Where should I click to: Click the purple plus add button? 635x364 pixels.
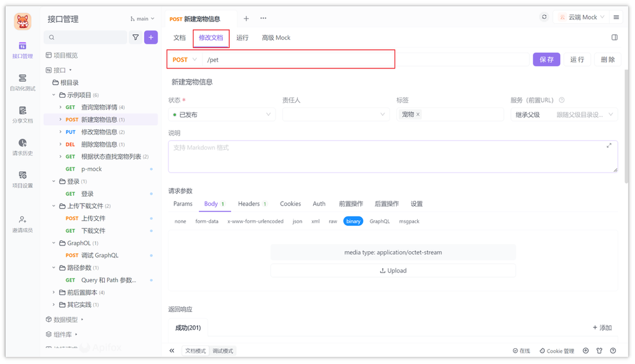tap(151, 37)
